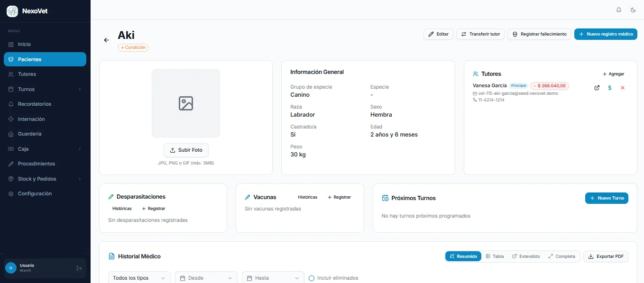
Task: Remove tutor with the red X icon
Action: pyautogui.click(x=623, y=88)
